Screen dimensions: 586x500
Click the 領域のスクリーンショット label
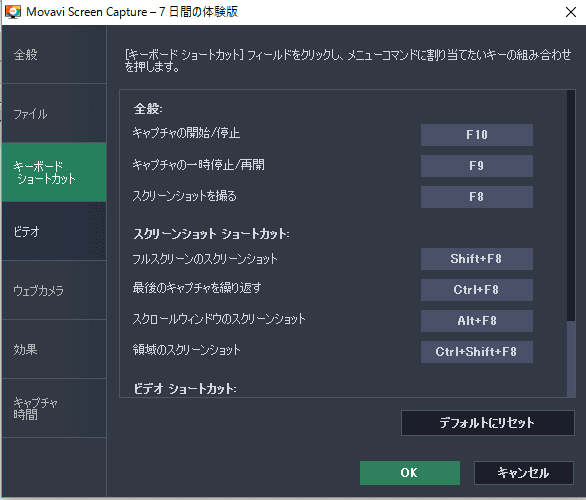point(186,350)
